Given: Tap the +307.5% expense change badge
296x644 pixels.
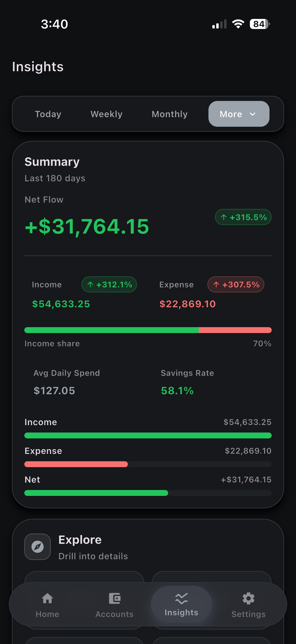Looking at the screenshot, I should point(236,284).
